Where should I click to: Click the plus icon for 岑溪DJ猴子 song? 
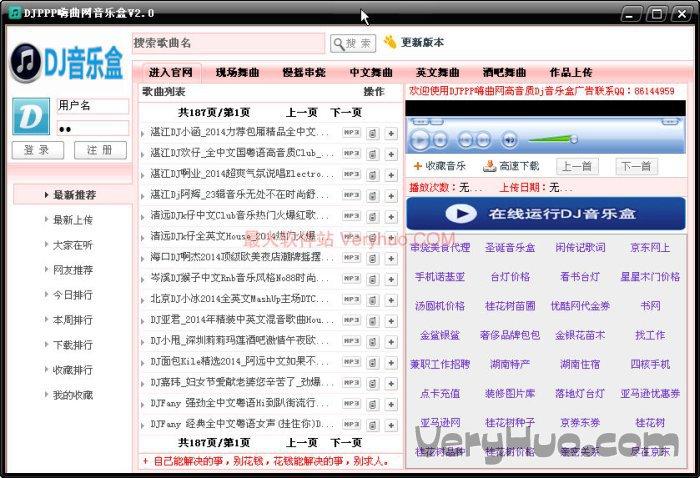pos(391,279)
